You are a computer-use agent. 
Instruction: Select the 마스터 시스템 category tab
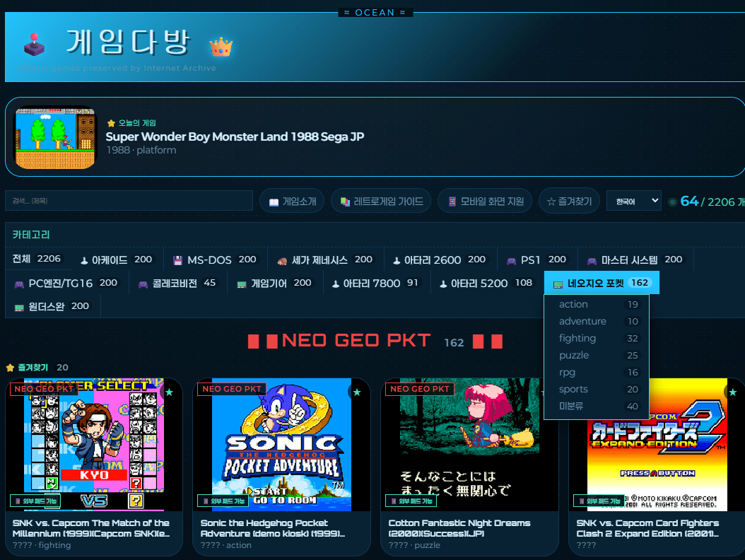635,259
